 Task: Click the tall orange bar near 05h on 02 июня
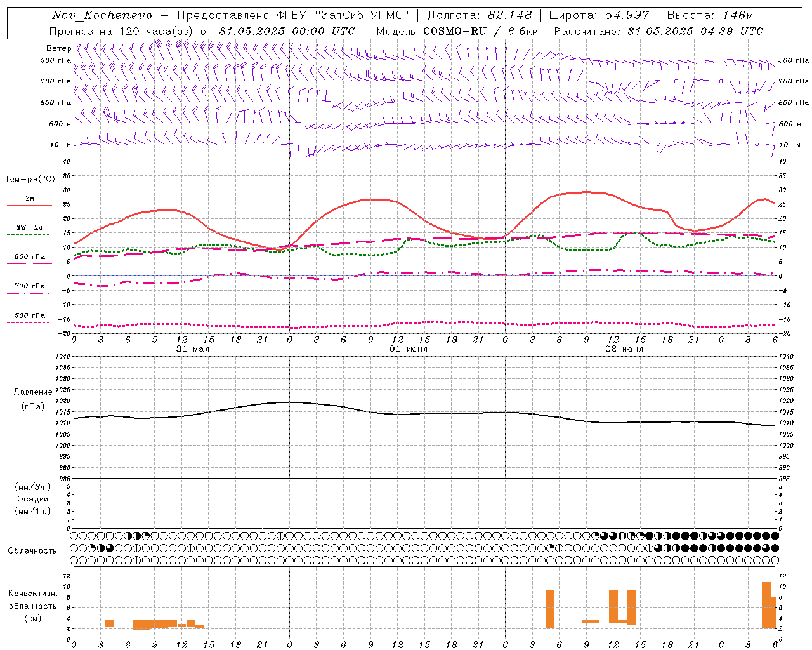550,609
